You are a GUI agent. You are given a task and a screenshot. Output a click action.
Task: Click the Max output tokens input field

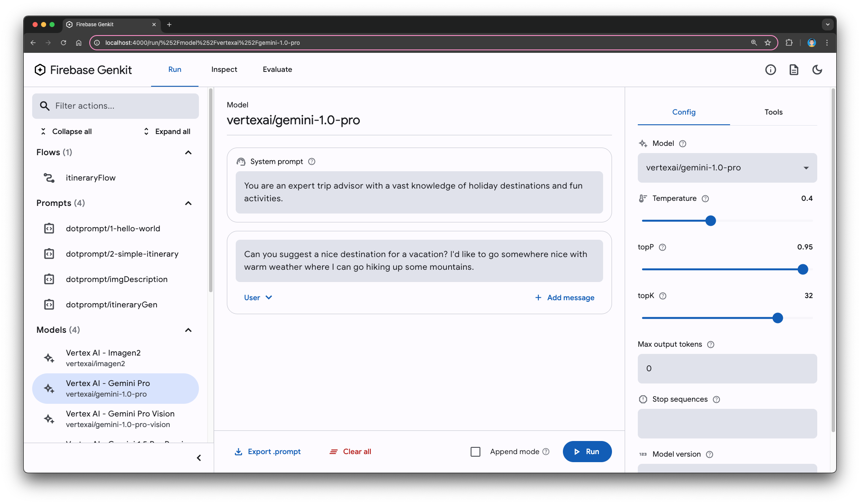727,368
